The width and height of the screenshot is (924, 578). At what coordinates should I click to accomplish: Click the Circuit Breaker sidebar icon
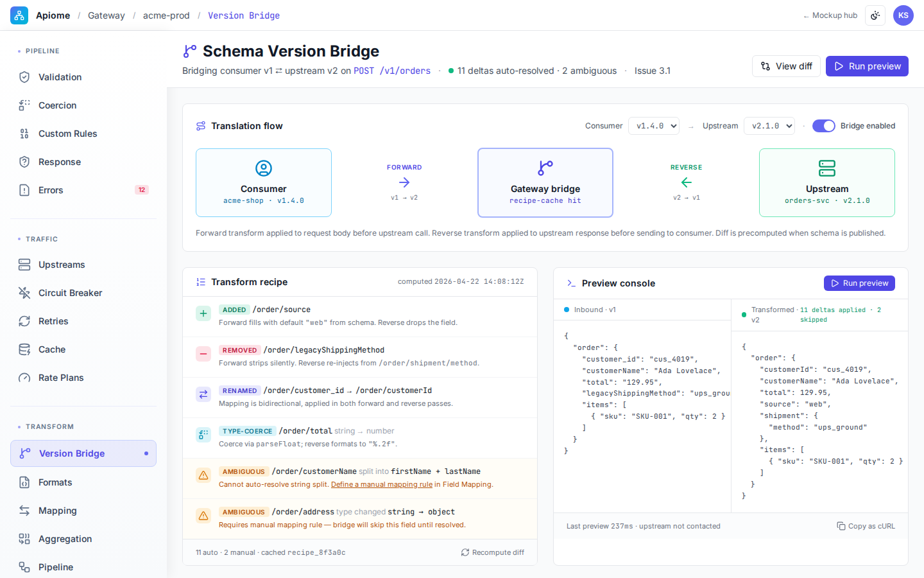pyautogui.click(x=24, y=293)
